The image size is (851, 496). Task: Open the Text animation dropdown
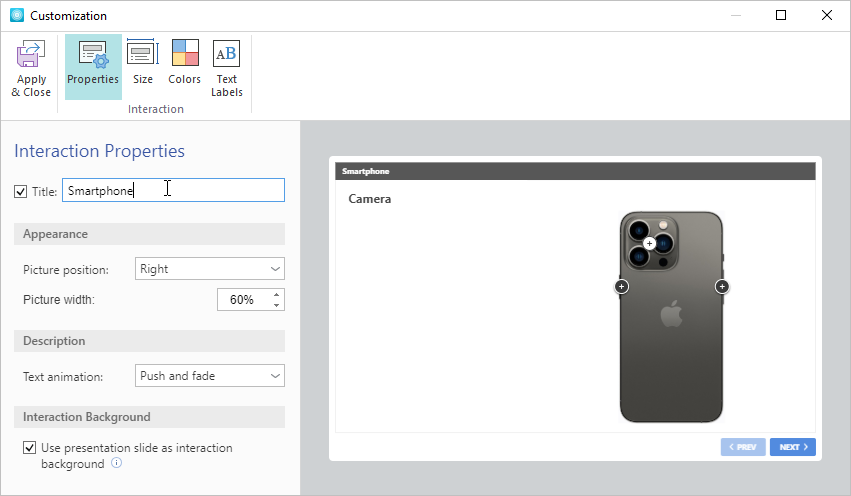coord(209,376)
